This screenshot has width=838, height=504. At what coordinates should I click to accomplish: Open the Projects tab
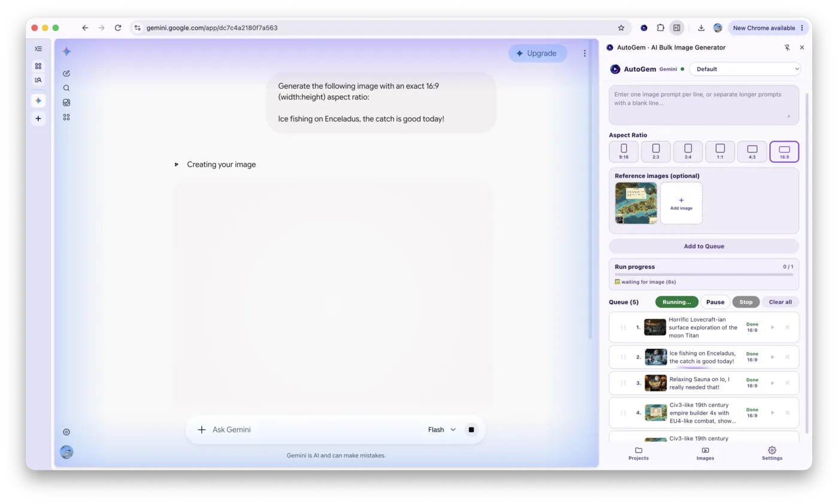coord(638,454)
